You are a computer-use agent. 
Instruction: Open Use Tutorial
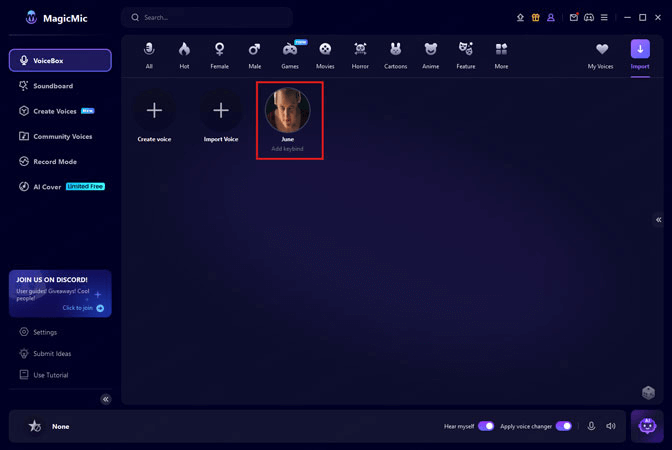44,375
